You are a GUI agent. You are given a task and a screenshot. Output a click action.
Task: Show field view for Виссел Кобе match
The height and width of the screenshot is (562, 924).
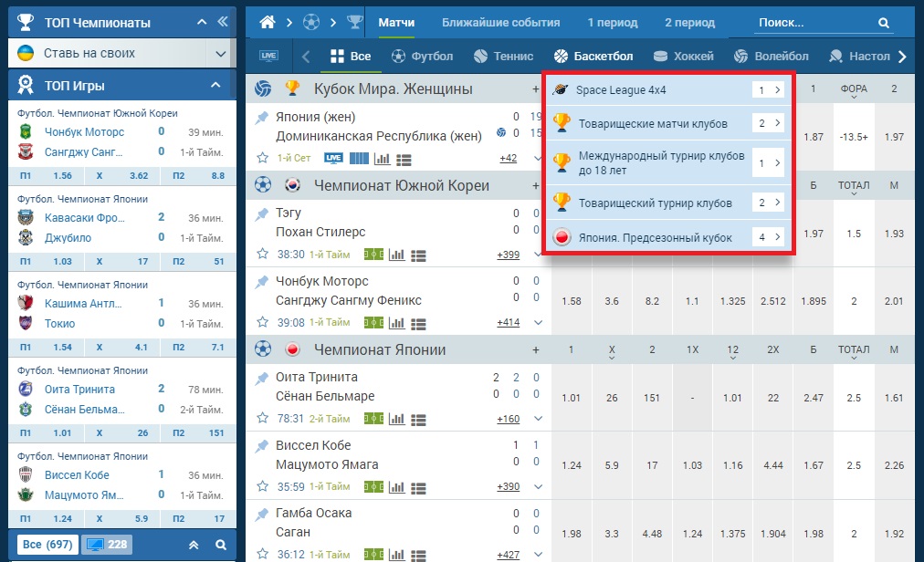click(373, 487)
